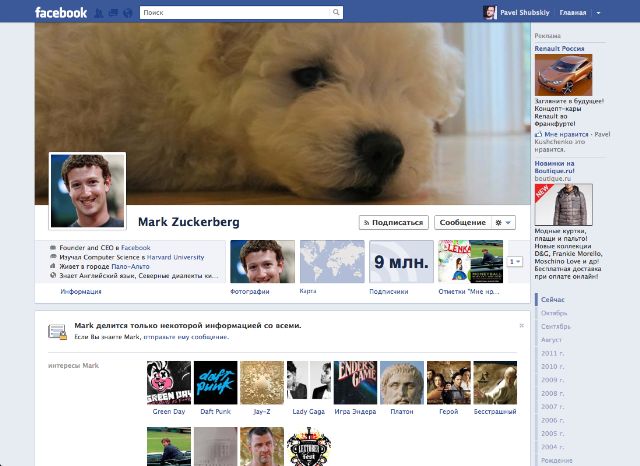
Task: Open Mark Zuckerberg's profile picture
Action: click(87, 191)
